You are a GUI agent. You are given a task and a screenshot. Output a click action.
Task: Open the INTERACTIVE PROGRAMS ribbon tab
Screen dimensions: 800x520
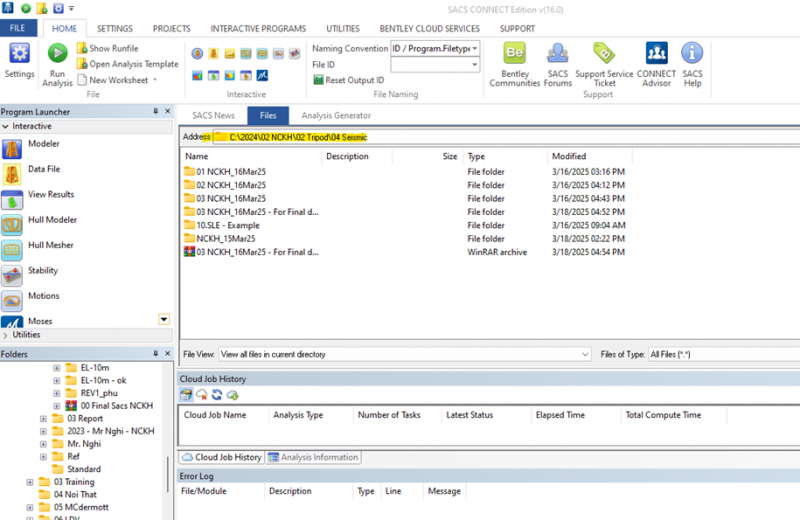click(258, 29)
